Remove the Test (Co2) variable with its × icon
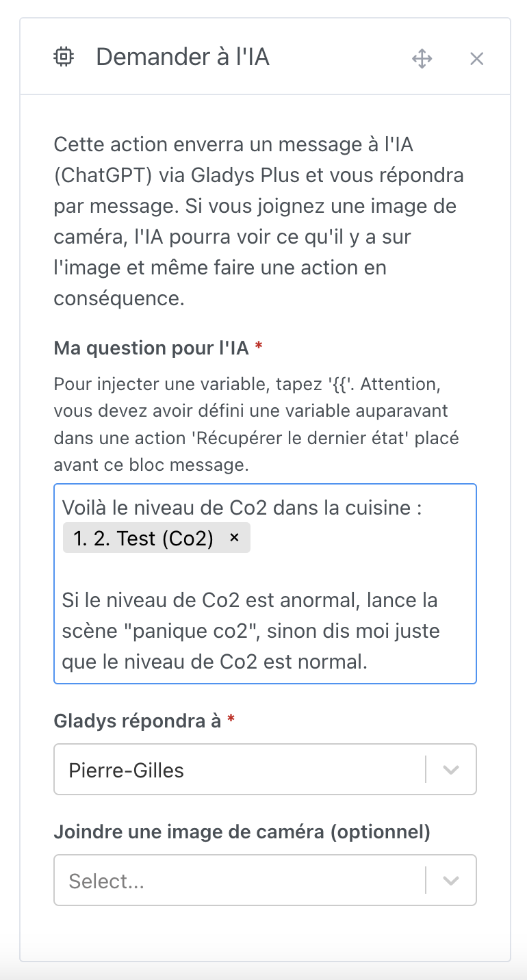Screen dimensions: 527x980 (x=233, y=538)
